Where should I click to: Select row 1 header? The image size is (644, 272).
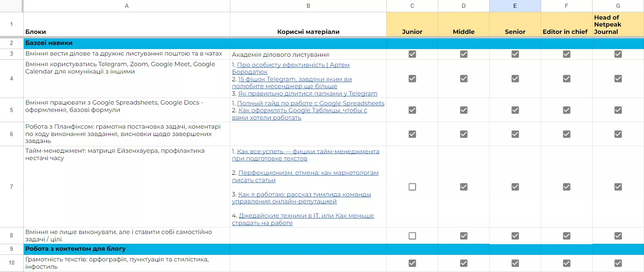point(11,24)
